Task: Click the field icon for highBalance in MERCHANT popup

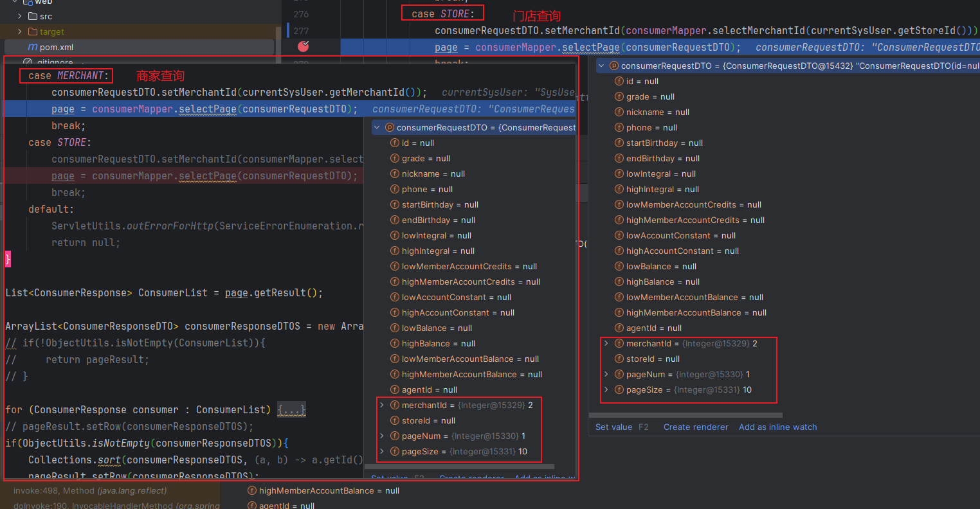Action: [x=395, y=343]
